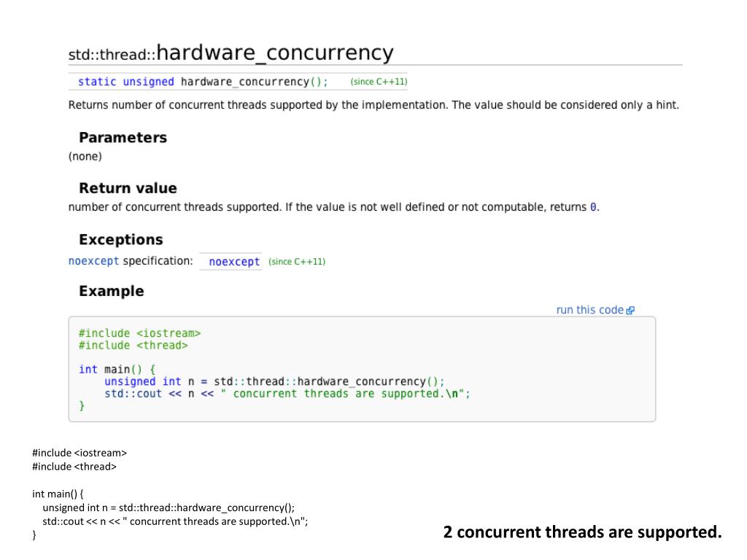The height and width of the screenshot is (560, 747).
Task: Click the first '(since C++11)' label near declaration
Action: [x=379, y=82]
